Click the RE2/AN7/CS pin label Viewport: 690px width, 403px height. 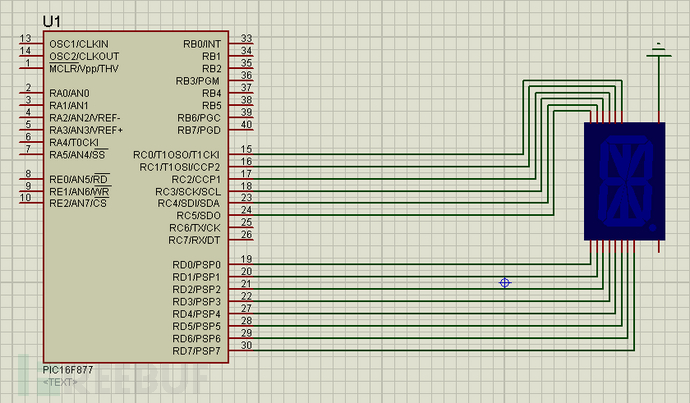click(x=78, y=203)
